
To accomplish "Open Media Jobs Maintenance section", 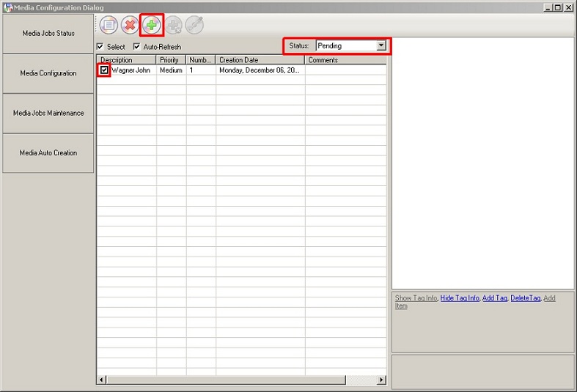I will coord(48,113).
